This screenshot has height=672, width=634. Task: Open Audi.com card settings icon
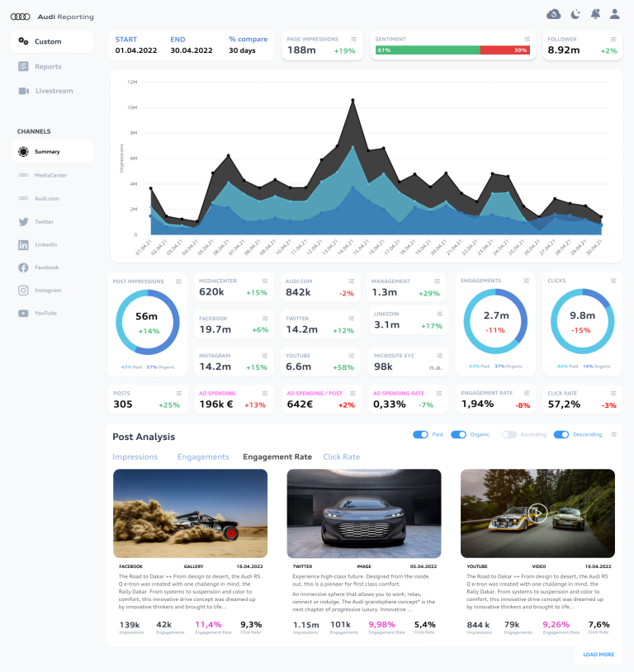point(352,282)
